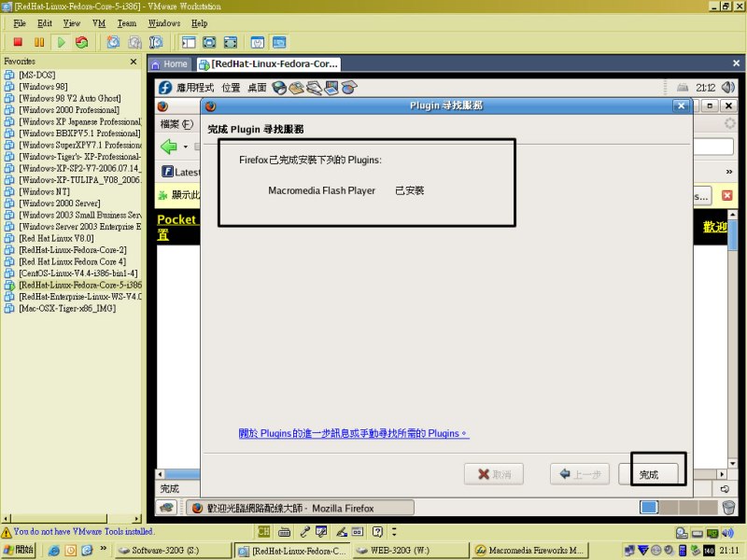Reset the virtual machine with the restart icon

82,42
